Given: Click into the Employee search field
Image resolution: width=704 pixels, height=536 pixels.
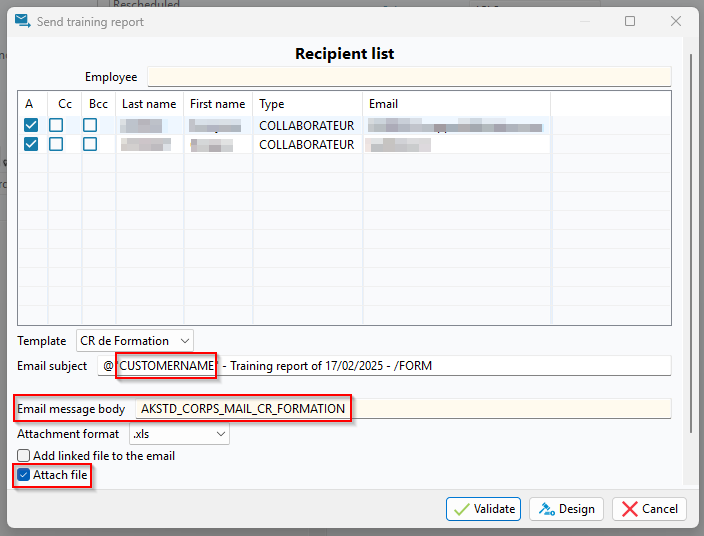Looking at the screenshot, I should 409,77.
